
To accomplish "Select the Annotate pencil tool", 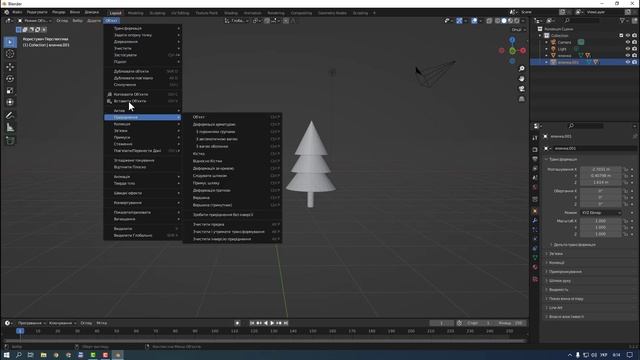I will click(x=10, y=116).
